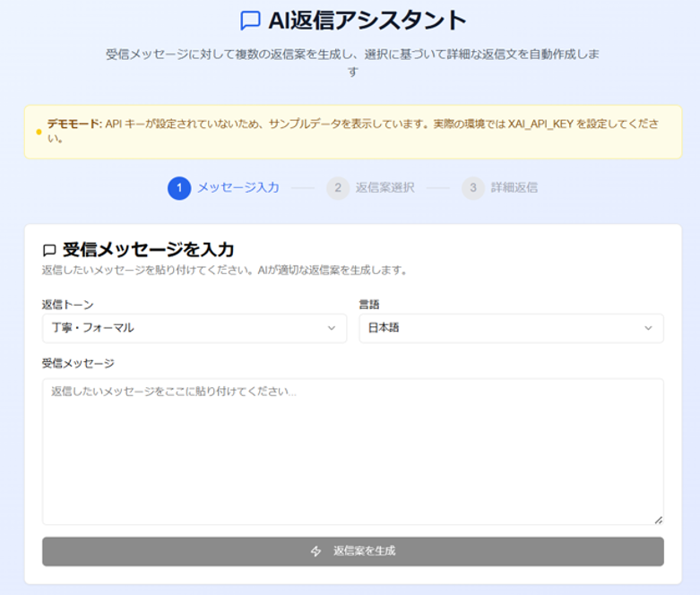Click the subtitle beginning 受信メッセージに対して複数の返信案
The image size is (700, 595).
pyautogui.click(x=352, y=63)
